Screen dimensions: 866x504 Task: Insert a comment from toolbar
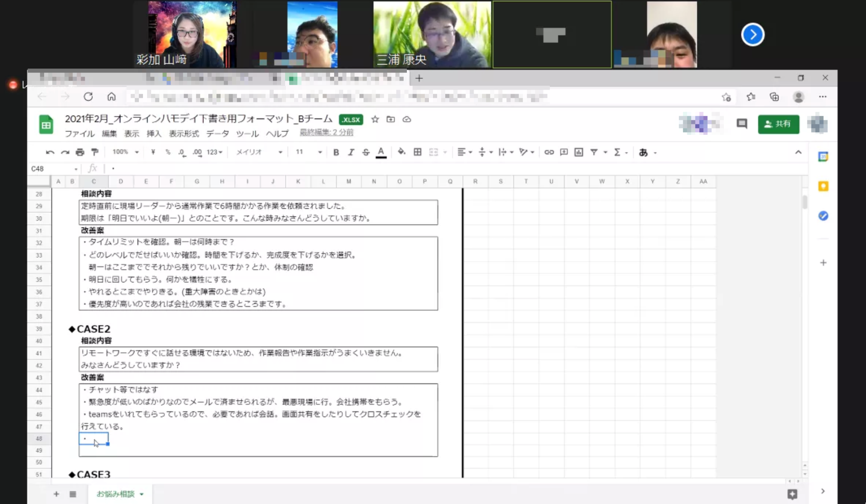pyautogui.click(x=564, y=152)
